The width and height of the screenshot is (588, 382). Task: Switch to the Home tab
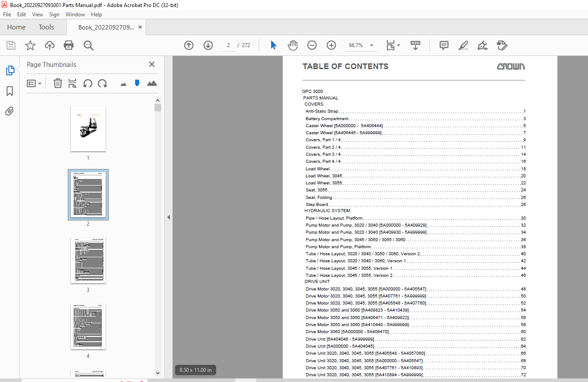click(x=16, y=27)
